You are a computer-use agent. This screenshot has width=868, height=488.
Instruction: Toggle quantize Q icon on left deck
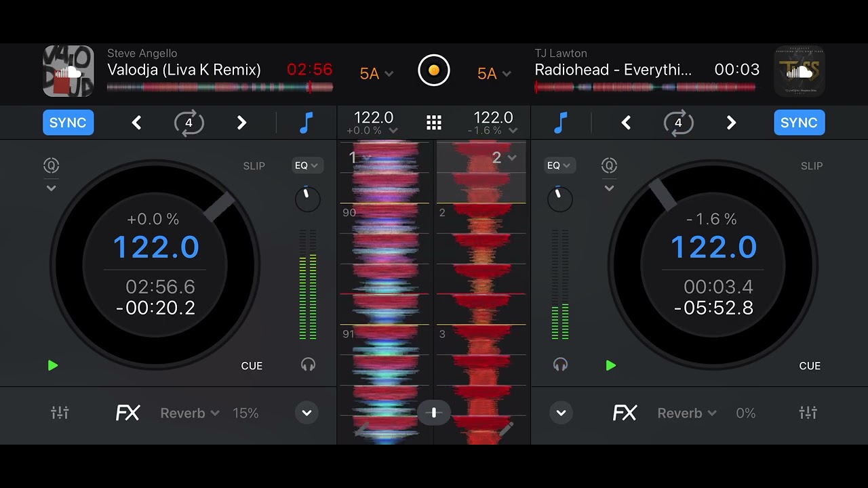coord(51,165)
